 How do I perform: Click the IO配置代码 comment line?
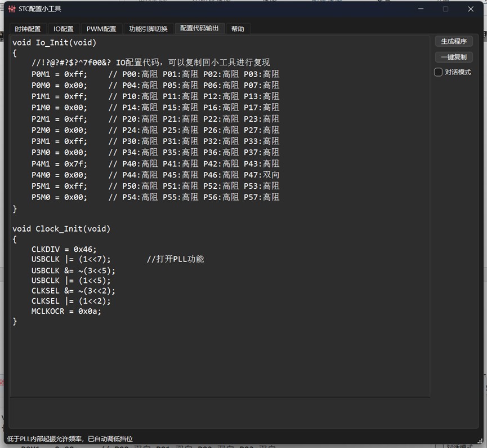[x=151, y=63]
